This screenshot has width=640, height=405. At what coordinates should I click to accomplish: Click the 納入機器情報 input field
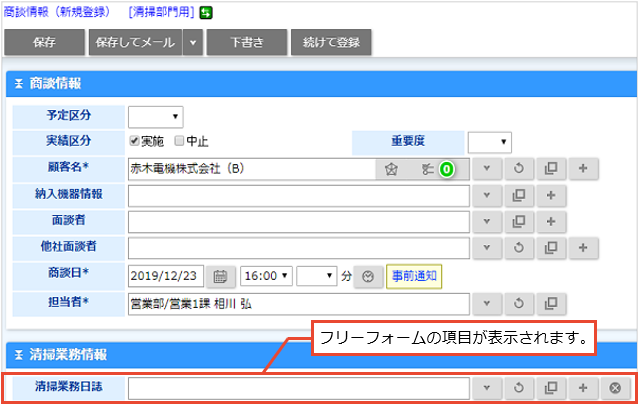tap(299, 196)
